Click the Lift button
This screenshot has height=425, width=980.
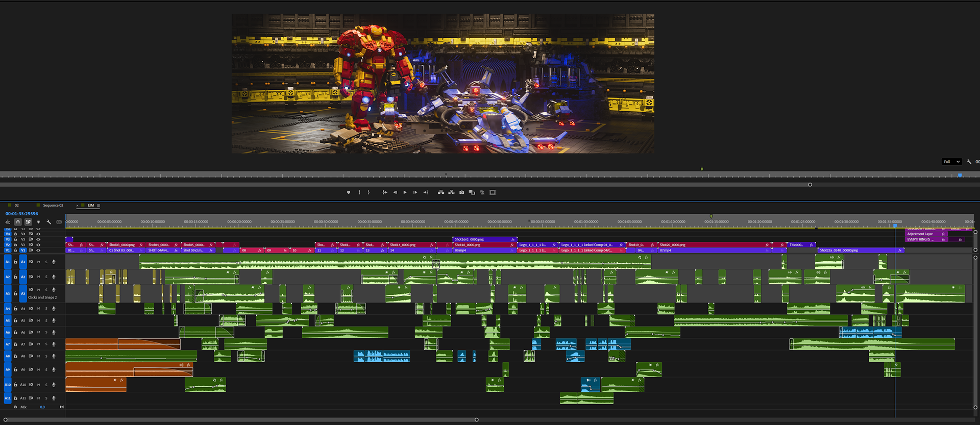(x=441, y=192)
